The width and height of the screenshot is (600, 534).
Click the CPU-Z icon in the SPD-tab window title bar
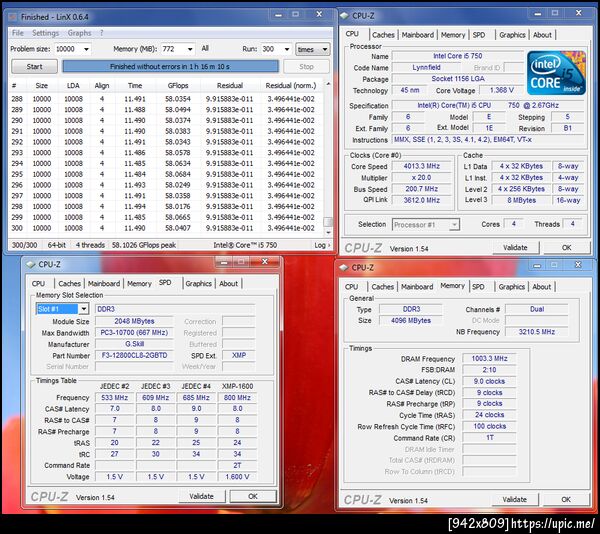[x=31, y=264]
